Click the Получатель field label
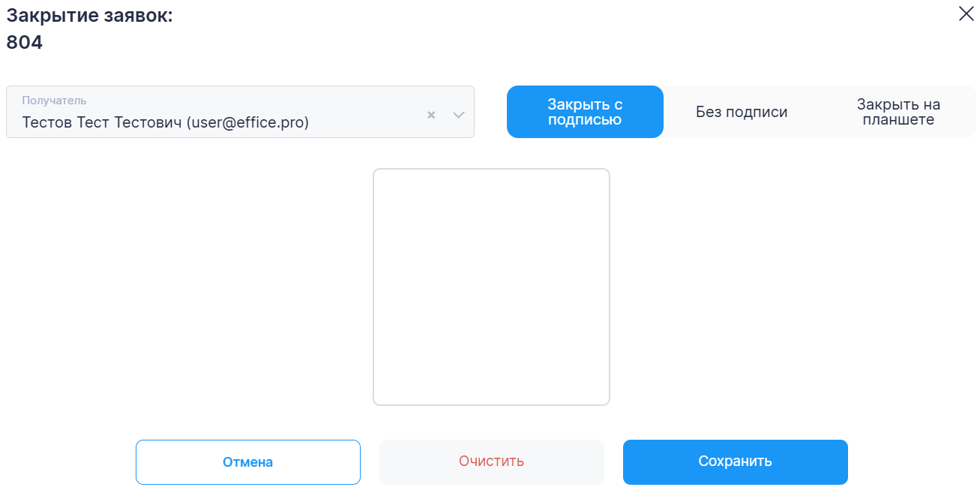Screen dimensions: 980x490 (x=54, y=101)
